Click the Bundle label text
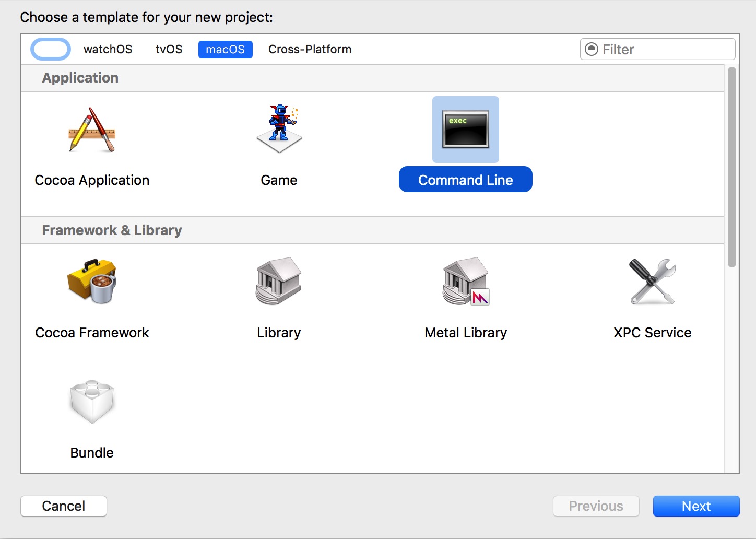The image size is (756, 539). click(x=92, y=453)
